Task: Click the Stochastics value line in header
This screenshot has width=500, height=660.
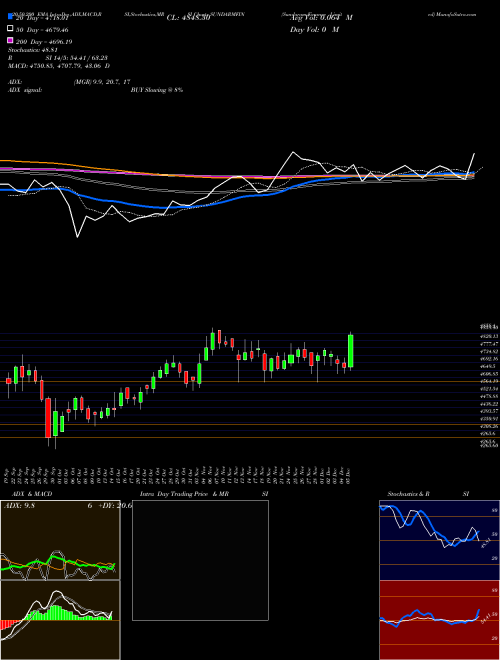Action: [33, 50]
